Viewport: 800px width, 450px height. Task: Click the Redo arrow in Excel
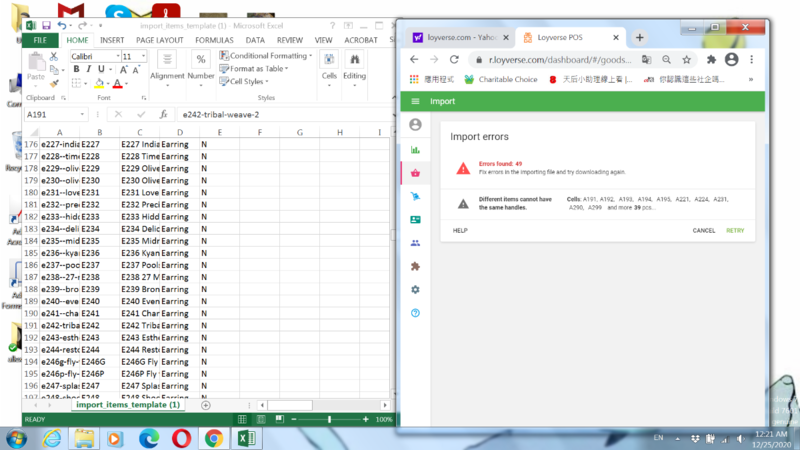pyautogui.click(x=82, y=26)
